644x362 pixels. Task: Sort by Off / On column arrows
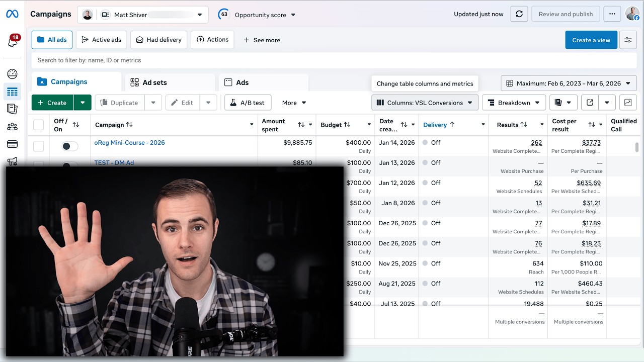point(76,125)
